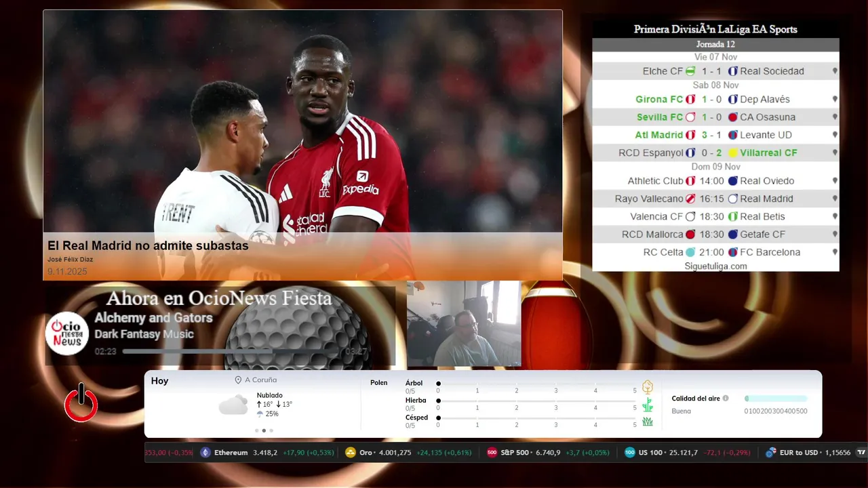This screenshot has height=488, width=868.
Task: Click the air quality Buena indicator bar
Action: click(x=776, y=399)
